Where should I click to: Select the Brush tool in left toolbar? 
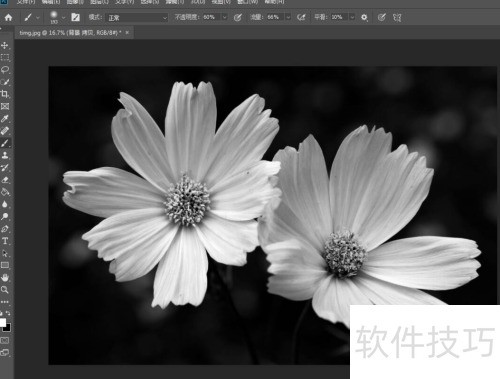pos(5,143)
